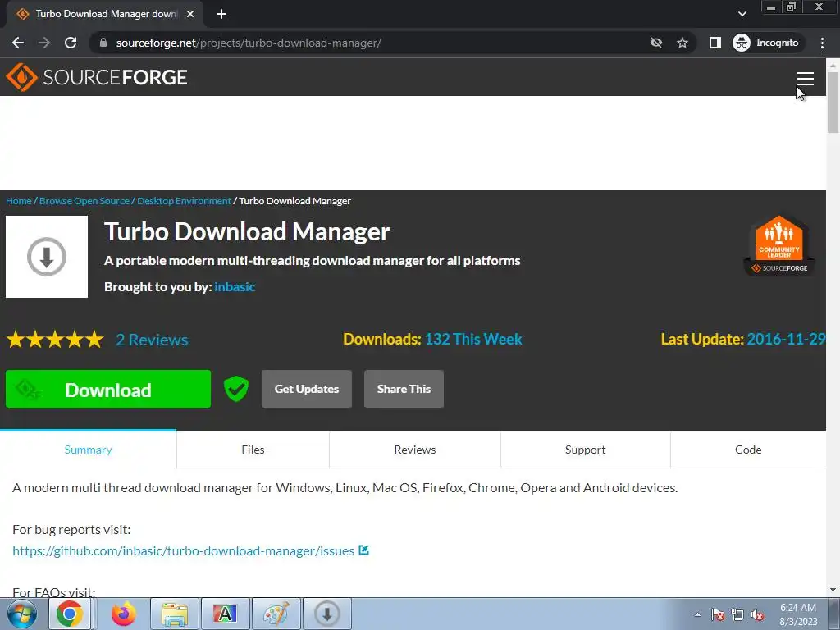Click the SourceForge logo in the header
The image size is (840, 630).
click(97, 77)
